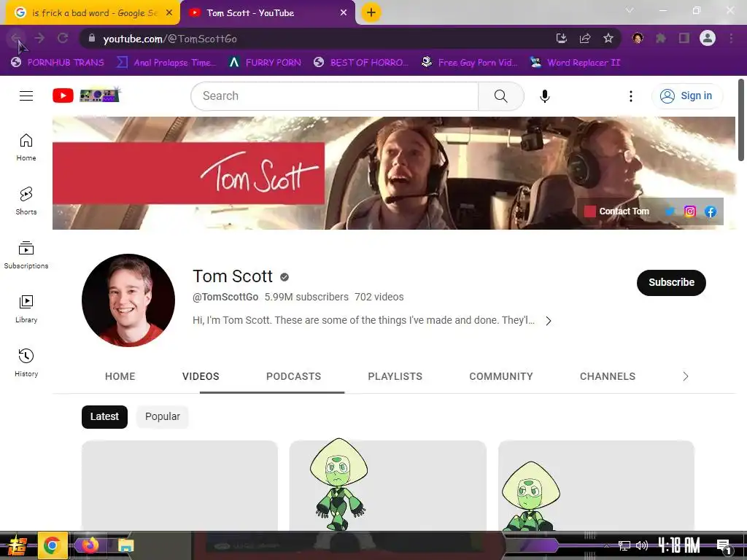
Task: Open Subscriptions from sidebar
Action: (26, 255)
